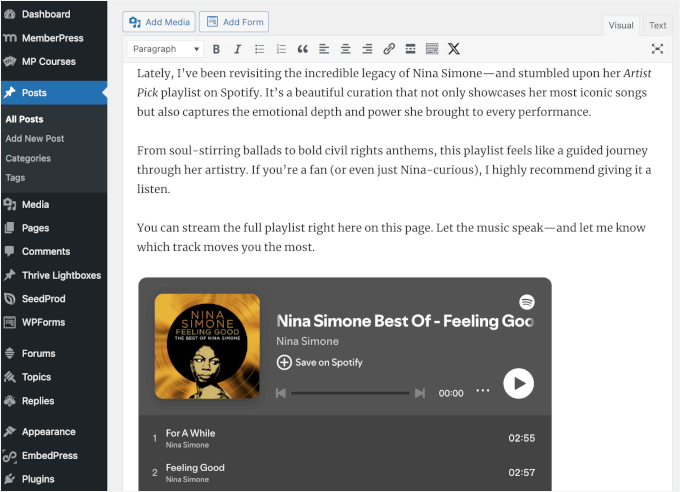
Task: Open the Paragraph format dropdown
Action: pyautogui.click(x=166, y=49)
